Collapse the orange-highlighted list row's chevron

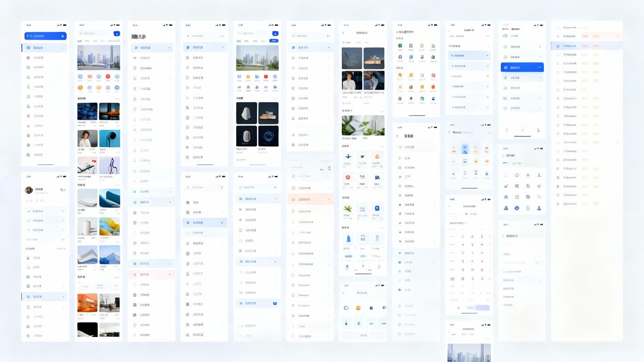pos(329,199)
